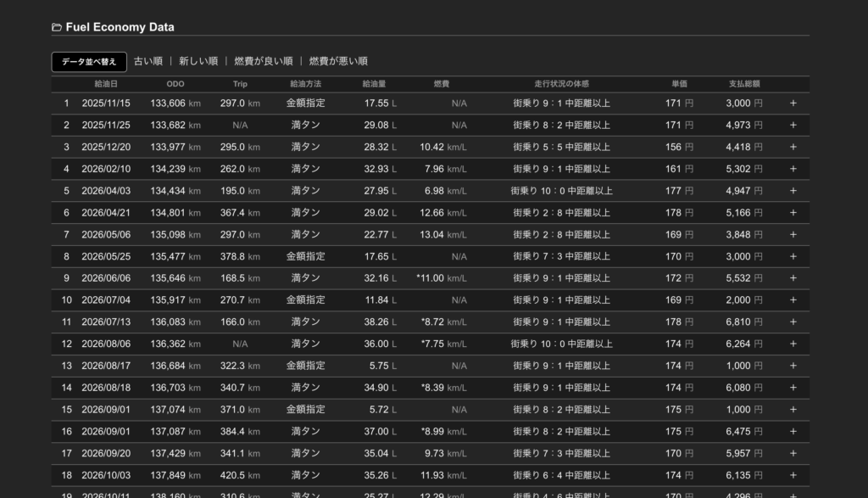Screen dimensions: 868x498
Task: Open details plus for row 13 2026/08/17
Action: (793, 366)
